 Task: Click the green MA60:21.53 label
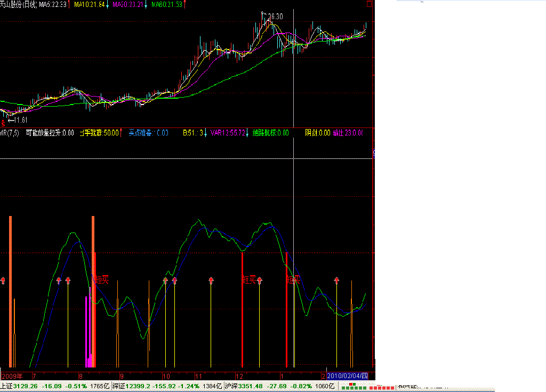pyautogui.click(x=167, y=4)
